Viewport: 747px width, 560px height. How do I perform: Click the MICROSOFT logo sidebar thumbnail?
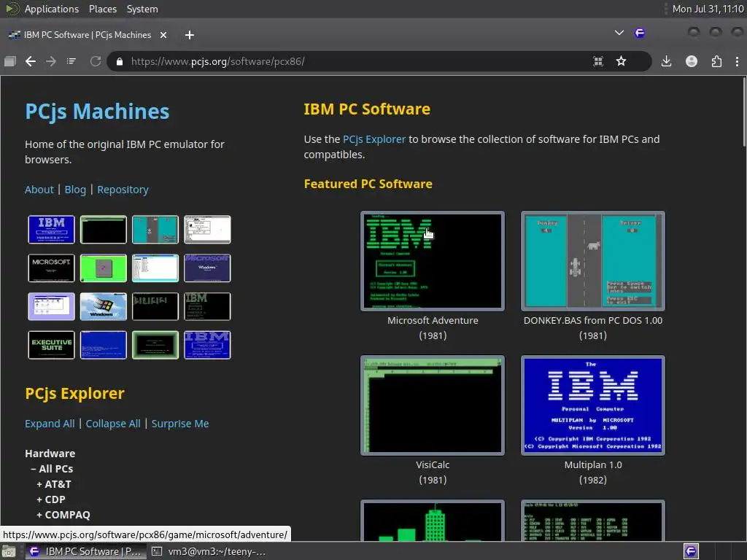point(52,268)
